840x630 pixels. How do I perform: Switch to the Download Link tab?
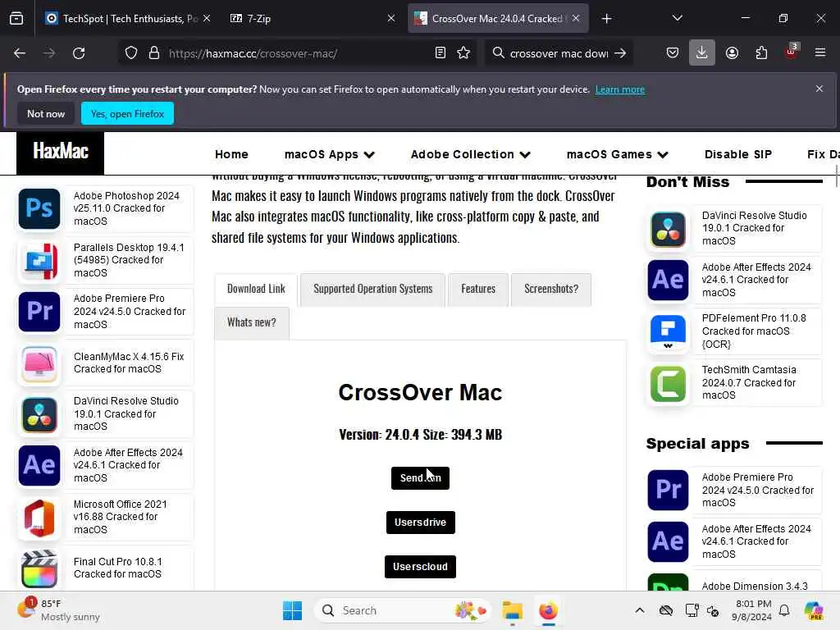coord(256,290)
